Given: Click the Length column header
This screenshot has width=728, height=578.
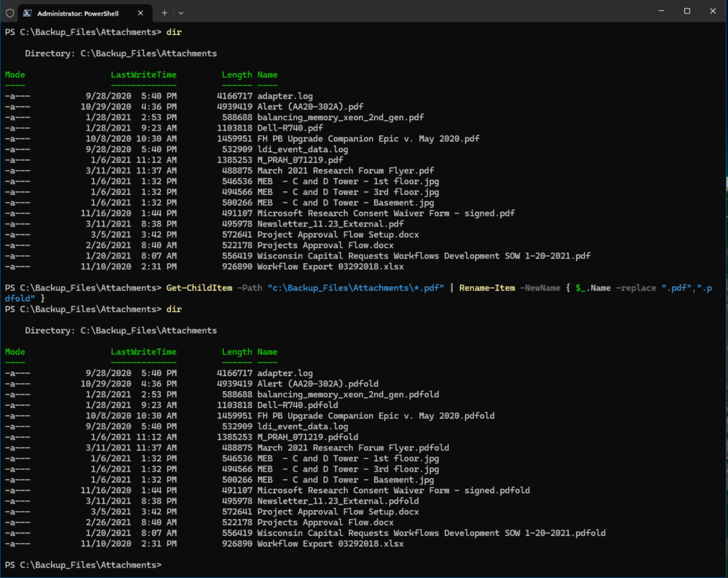Looking at the screenshot, I should [x=237, y=74].
